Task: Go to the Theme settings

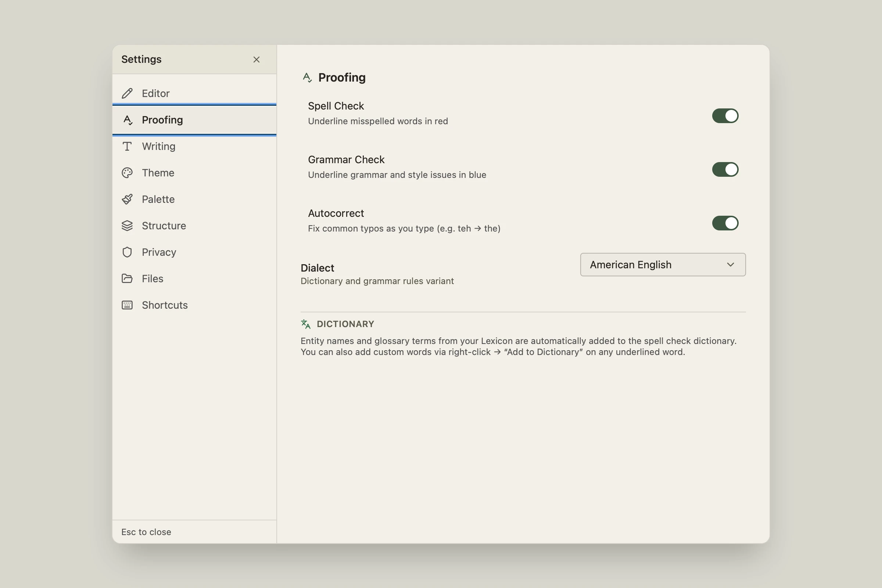Action: pyautogui.click(x=194, y=173)
